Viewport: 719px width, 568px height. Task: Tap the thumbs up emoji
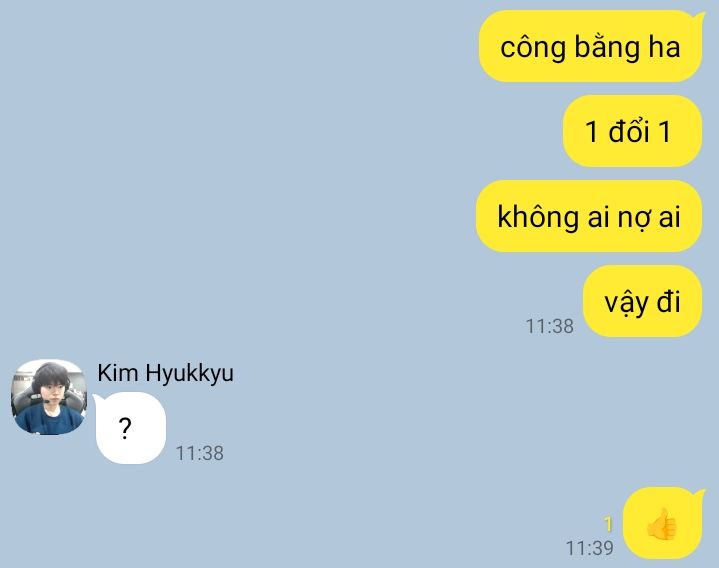coord(662,524)
